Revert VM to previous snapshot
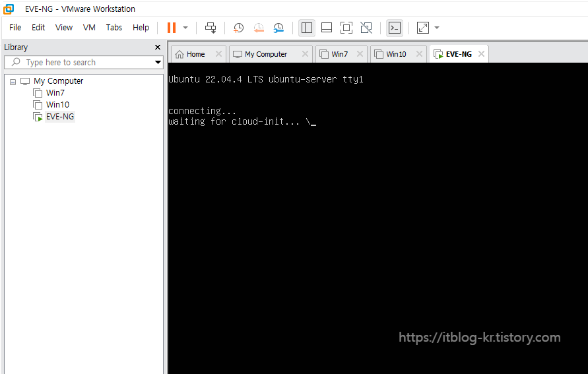The image size is (588, 374). [259, 28]
